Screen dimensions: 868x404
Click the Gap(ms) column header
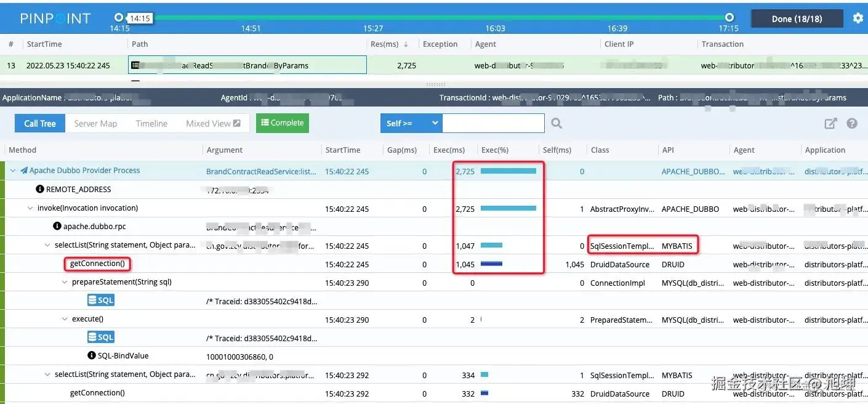(x=402, y=150)
